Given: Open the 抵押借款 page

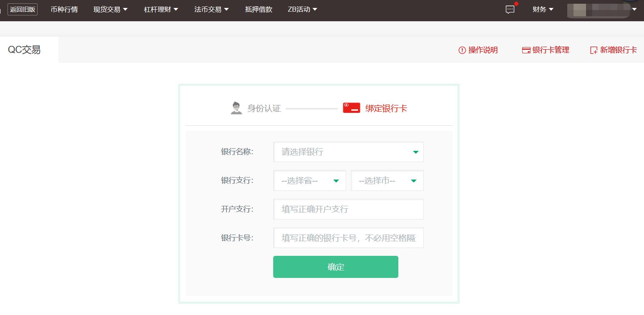Looking at the screenshot, I should (x=259, y=9).
